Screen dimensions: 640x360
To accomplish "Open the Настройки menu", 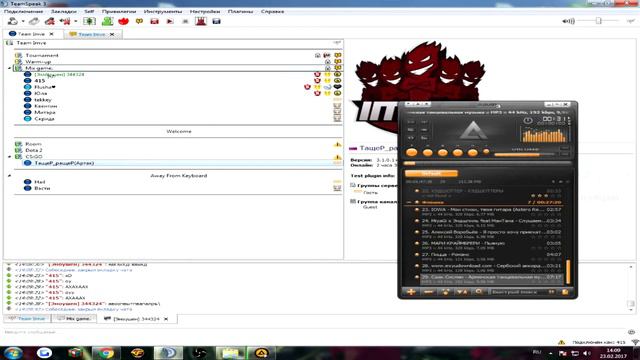I will tap(205, 11).
